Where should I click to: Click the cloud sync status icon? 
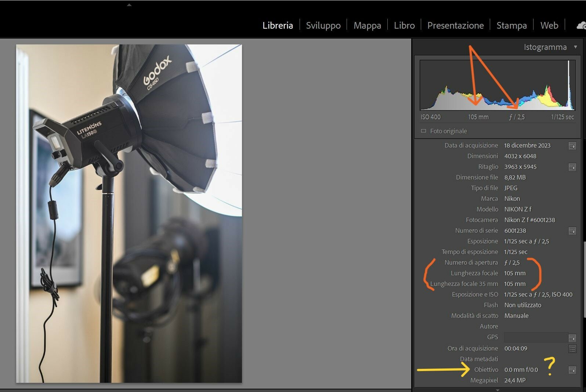tap(581, 25)
